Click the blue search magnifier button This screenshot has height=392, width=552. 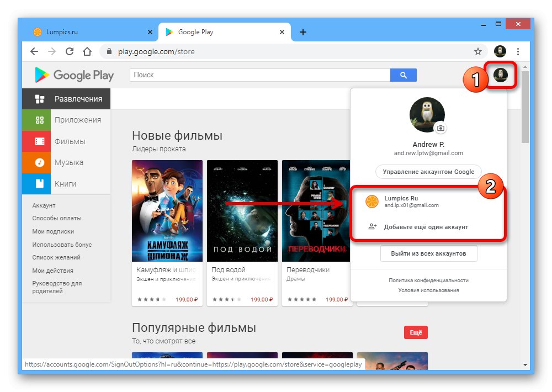(x=404, y=75)
